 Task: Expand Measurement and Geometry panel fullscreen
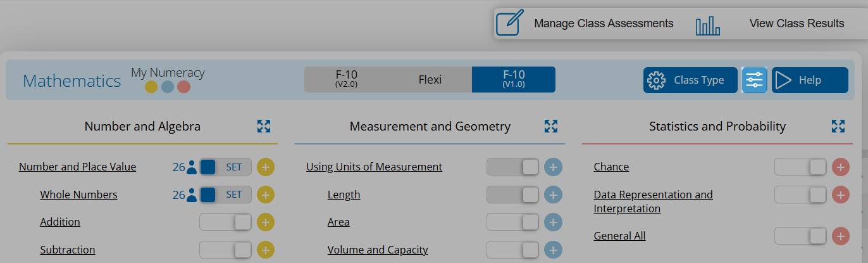click(551, 126)
